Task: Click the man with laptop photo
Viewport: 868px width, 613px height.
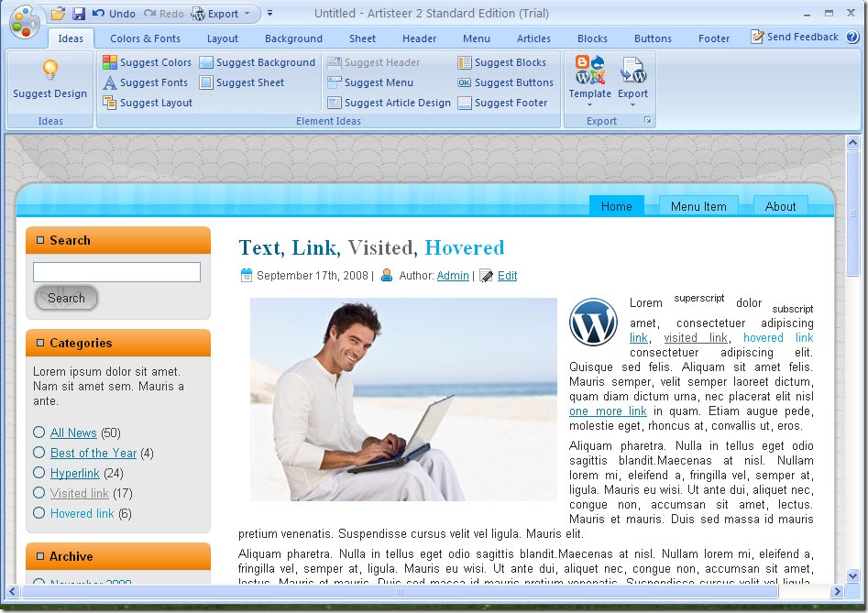Action: [x=403, y=400]
